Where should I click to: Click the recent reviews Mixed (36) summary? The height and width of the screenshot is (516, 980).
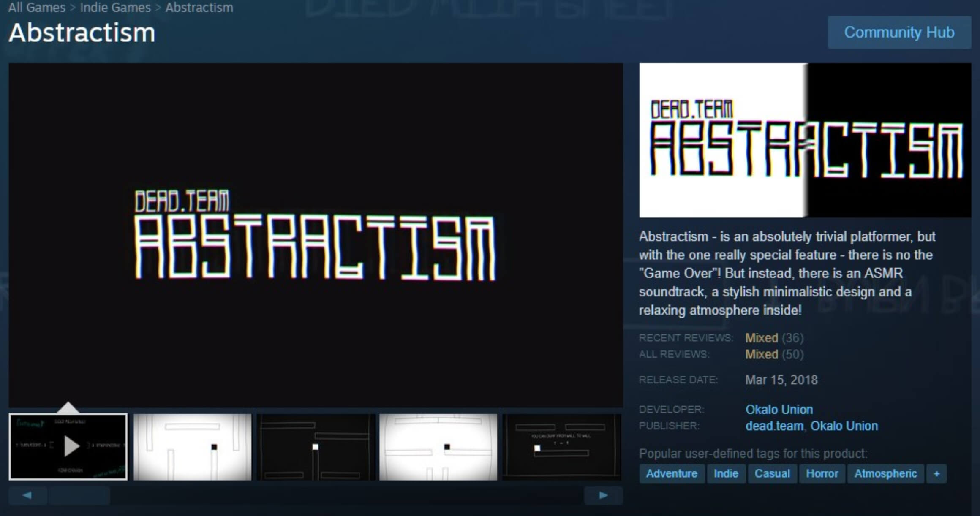pyautogui.click(x=774, y=338)
